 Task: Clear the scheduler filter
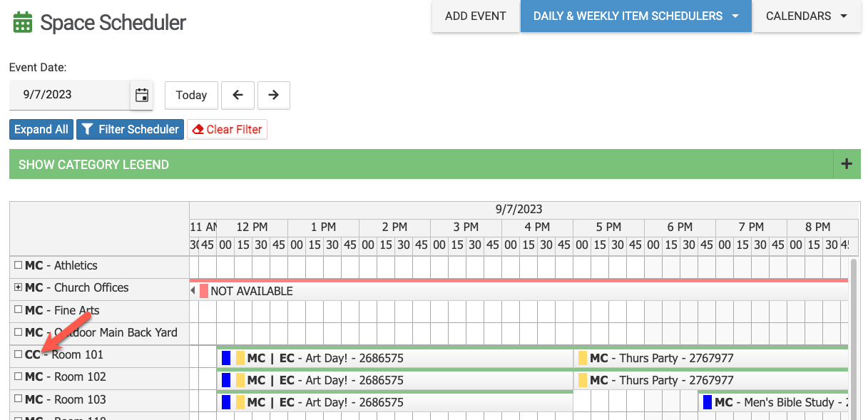(x=227, y=129)
